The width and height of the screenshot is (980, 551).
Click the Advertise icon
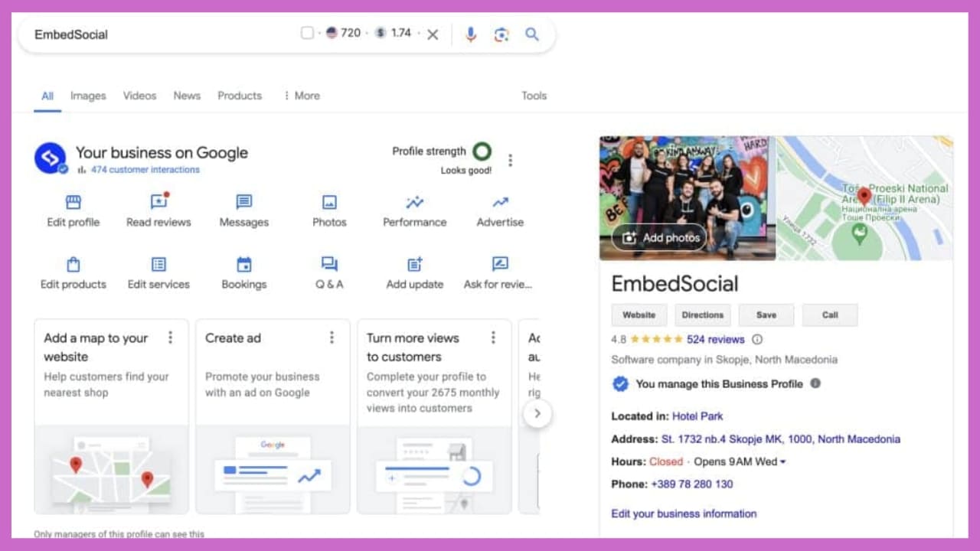pos(499,201)
